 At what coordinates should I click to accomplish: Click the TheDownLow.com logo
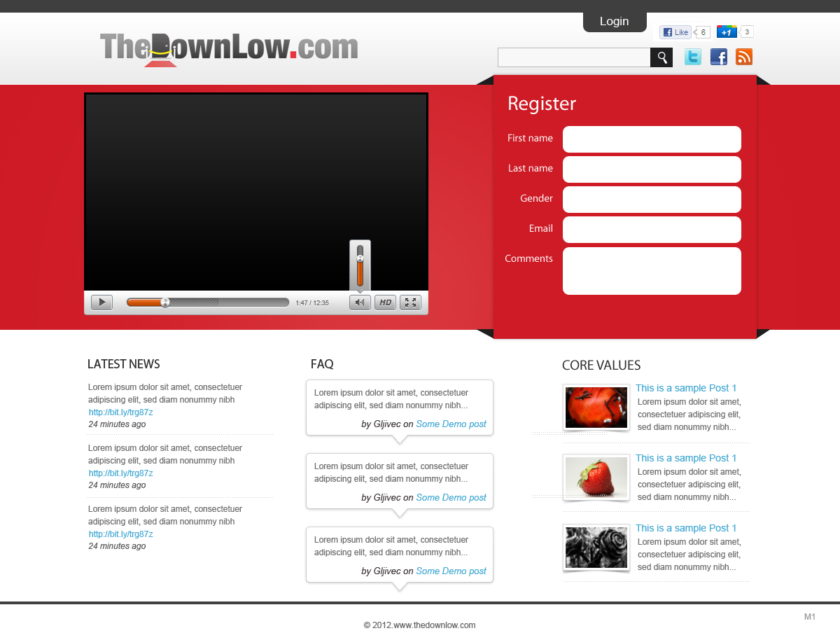pos(230,49)
